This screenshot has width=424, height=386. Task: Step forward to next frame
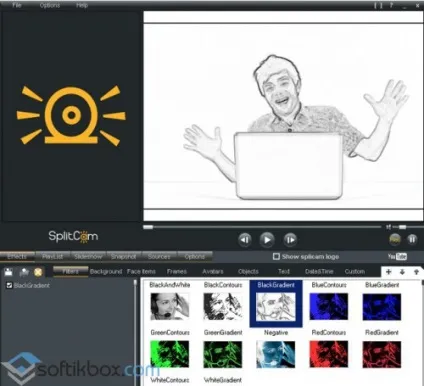(290, 240)
